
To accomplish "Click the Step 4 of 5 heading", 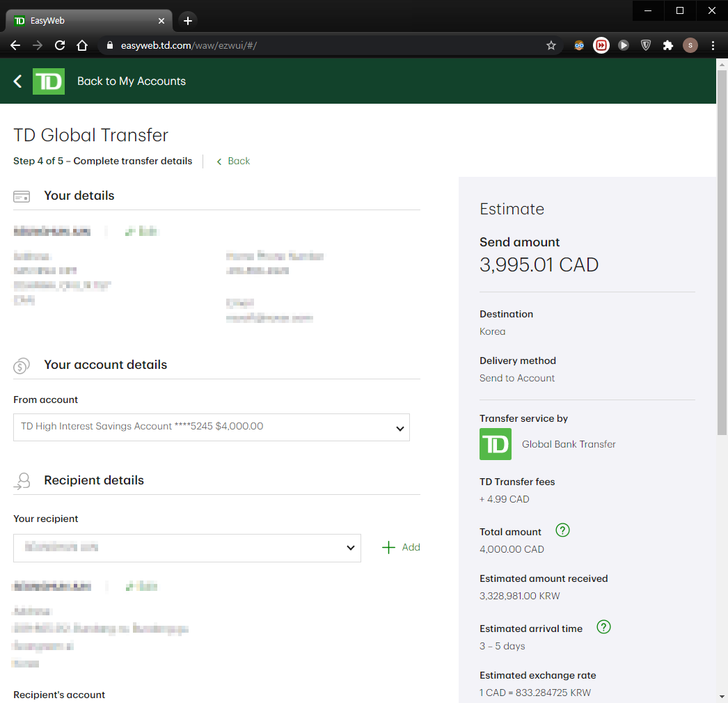I will [102, 161].
